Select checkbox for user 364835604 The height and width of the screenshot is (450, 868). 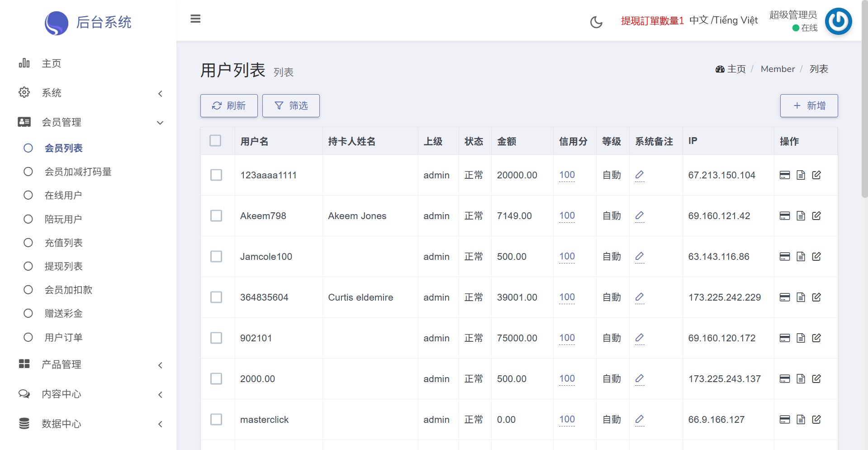[216, 297]
